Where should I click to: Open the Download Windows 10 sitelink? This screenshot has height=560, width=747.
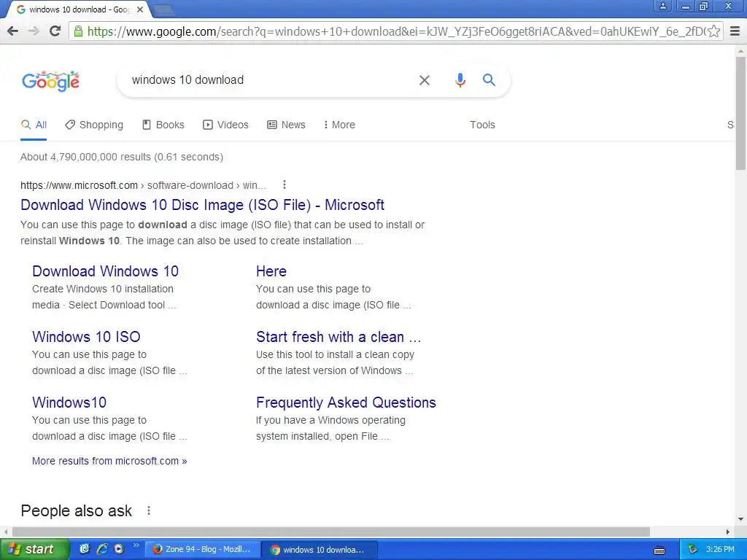(x=105, y=271)
